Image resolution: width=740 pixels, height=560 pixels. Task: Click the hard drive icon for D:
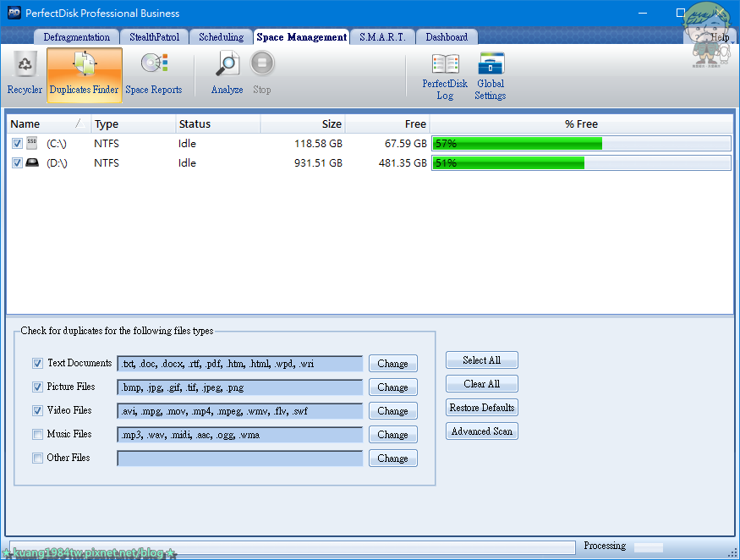pos(32,162)
